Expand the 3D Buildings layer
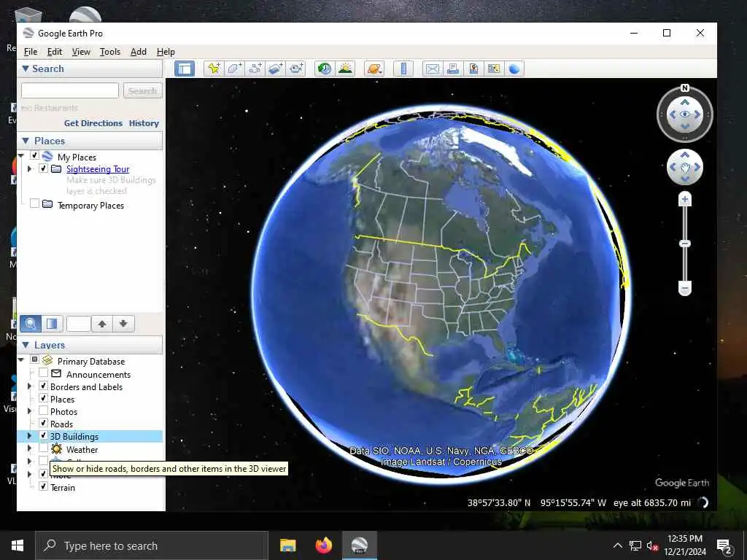747x560 pixels. pyautogui.click(x=29, y=436)
